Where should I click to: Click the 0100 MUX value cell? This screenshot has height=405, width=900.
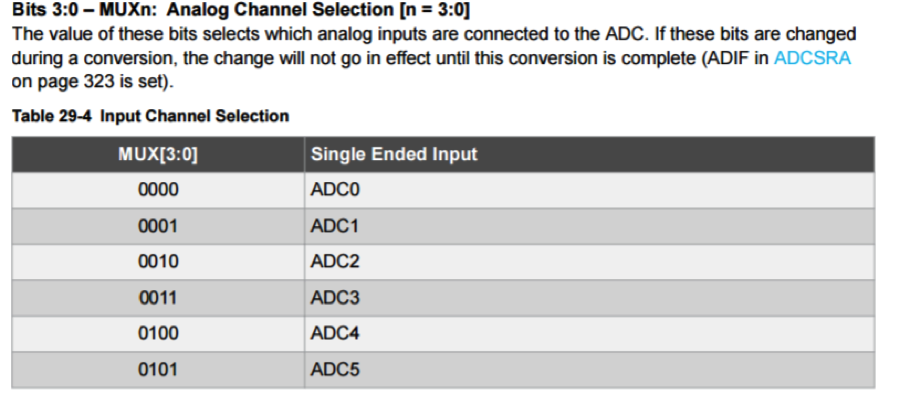pos(158,334)
